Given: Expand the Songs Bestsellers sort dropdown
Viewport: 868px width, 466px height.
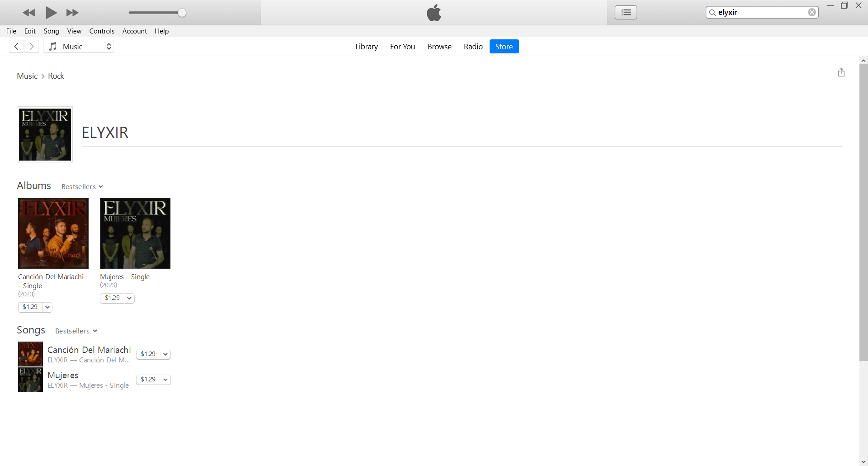Looking at the screenshot, I should point(76,331).
